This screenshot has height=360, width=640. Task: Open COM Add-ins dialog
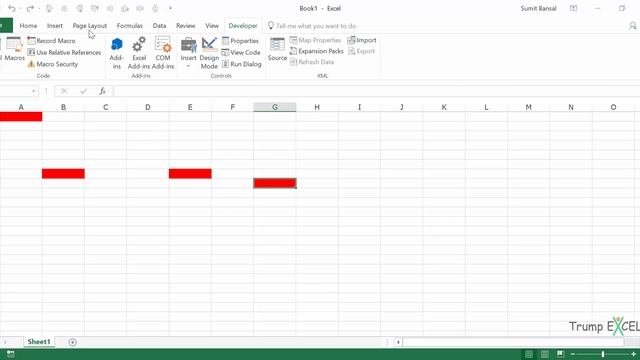pyautogui.click(x=163, y=53)
